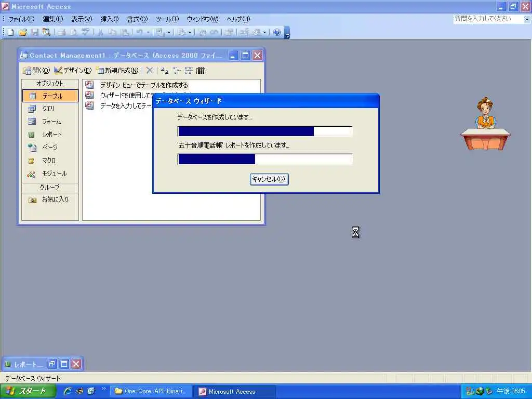Select ページ in objects list
Viewport: 532px width, 399px height.
click(50, 147)
